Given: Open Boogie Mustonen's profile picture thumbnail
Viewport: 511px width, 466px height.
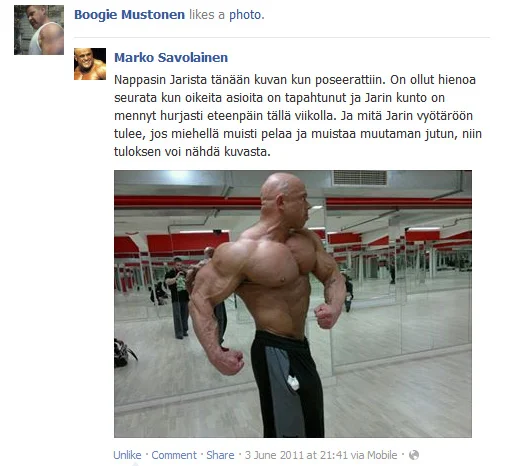Looking at the screenshot, I should pyautogui.click(x=39, y=30).
